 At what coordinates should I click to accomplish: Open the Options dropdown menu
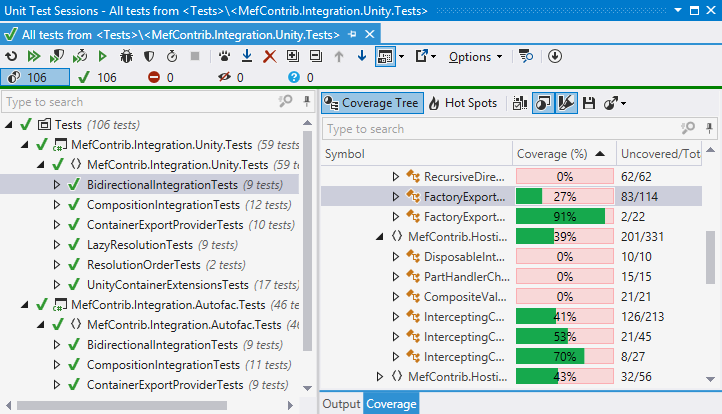[x=475, y=56]
